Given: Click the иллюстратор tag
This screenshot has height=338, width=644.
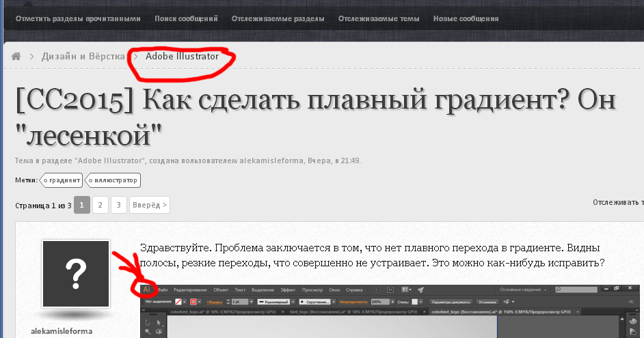Looking at the screenshot, I should point(113,180).
